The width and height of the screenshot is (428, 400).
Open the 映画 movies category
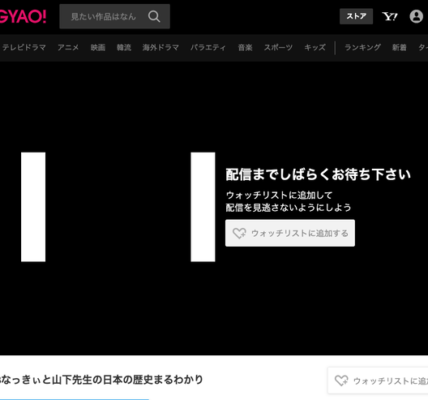point(98,48)
